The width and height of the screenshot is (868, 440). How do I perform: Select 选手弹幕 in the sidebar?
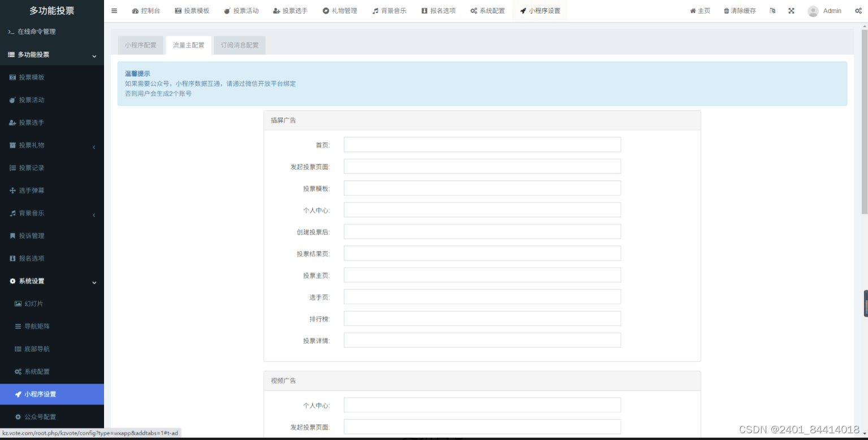(37, 190)
